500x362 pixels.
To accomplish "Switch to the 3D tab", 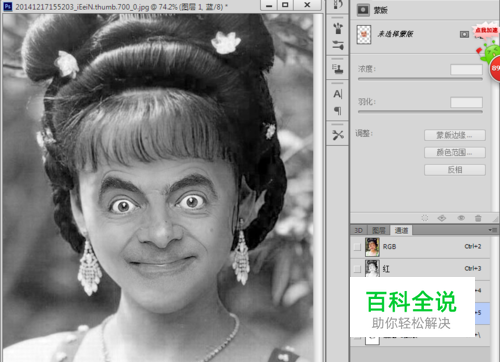I will pos(359,230).
